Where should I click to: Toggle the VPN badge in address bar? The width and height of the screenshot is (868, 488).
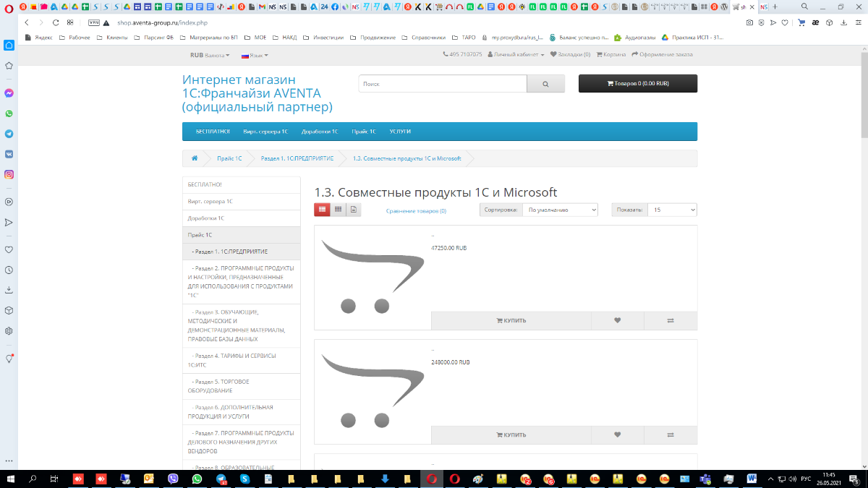point(93,22)
